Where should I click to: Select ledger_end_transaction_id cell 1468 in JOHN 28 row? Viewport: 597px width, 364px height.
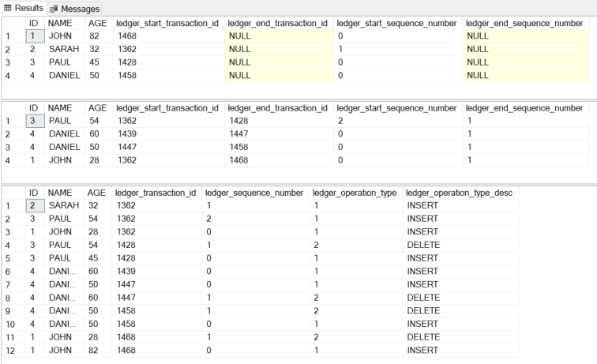point(279,160)
